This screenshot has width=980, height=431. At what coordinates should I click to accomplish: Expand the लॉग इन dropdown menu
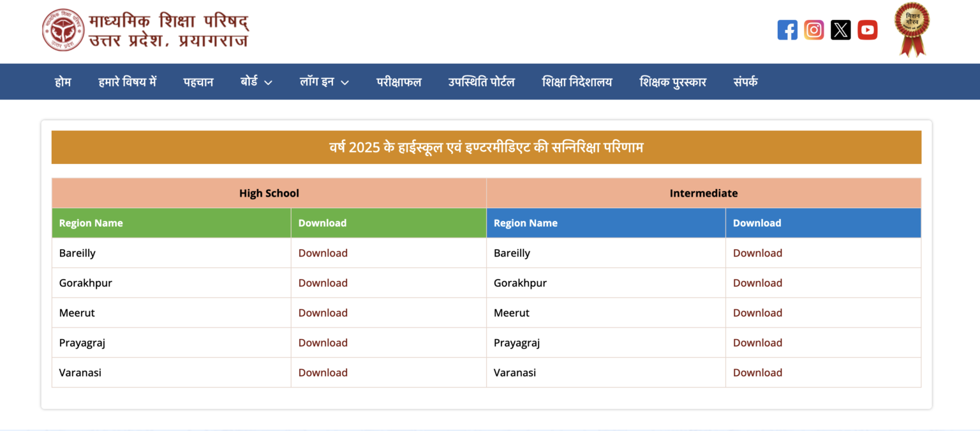(323, 82)
